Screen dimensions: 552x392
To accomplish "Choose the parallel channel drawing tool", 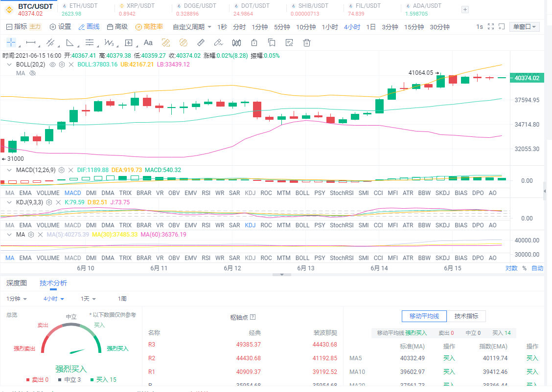I will (50, 43).
